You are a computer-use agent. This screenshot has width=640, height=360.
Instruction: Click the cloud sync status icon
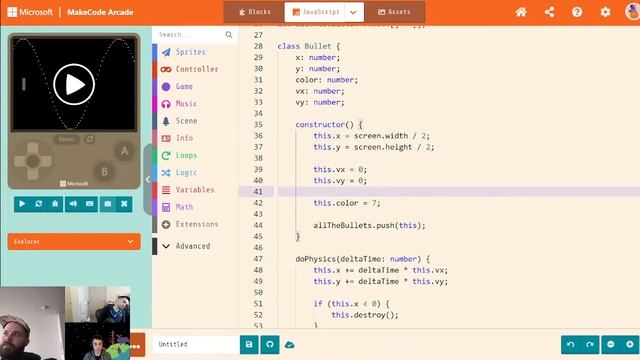point(289,345)
